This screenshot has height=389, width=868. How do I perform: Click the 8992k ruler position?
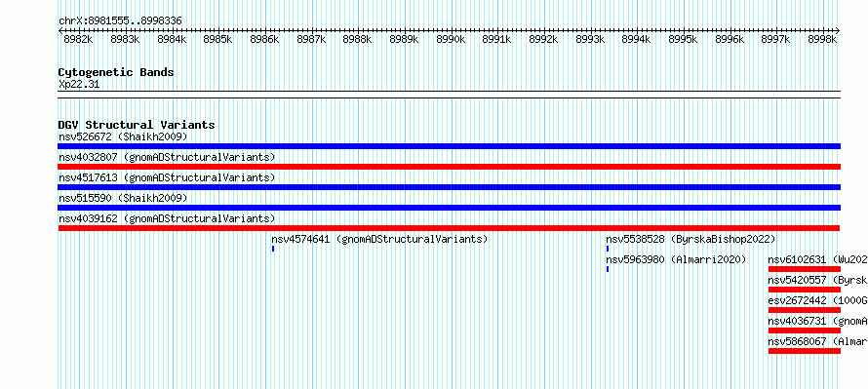(x=543, y=39)
